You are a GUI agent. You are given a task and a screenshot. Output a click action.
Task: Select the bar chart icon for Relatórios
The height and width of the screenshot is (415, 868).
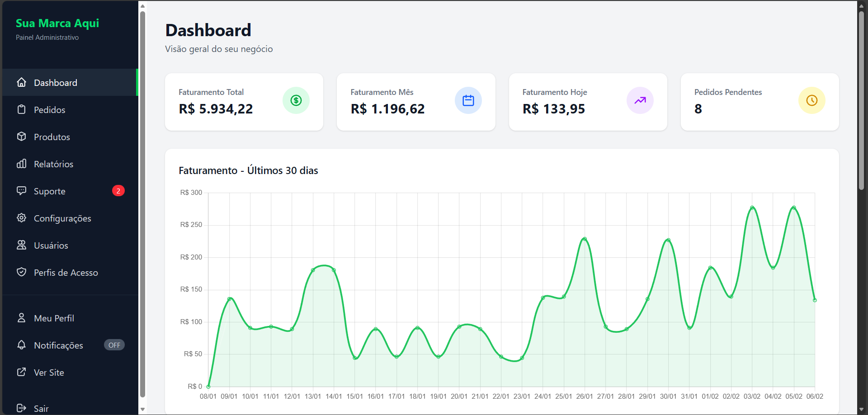pos(22,164)
